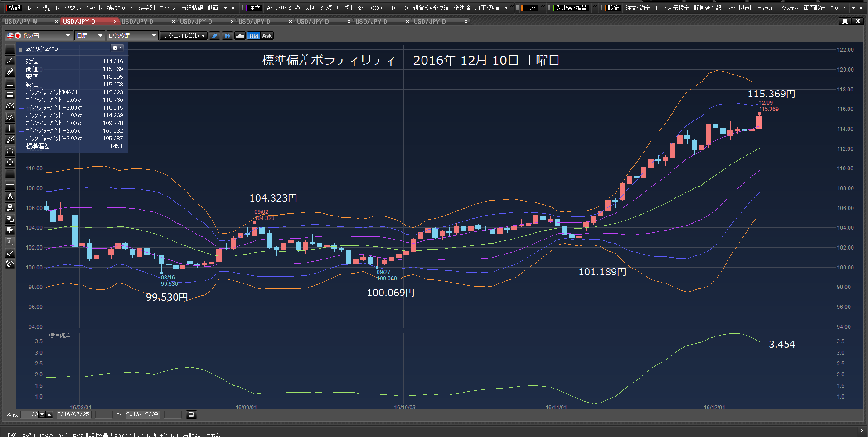Select the vertical time zone lines tool
868x437 pixels.
click(10, 128)
